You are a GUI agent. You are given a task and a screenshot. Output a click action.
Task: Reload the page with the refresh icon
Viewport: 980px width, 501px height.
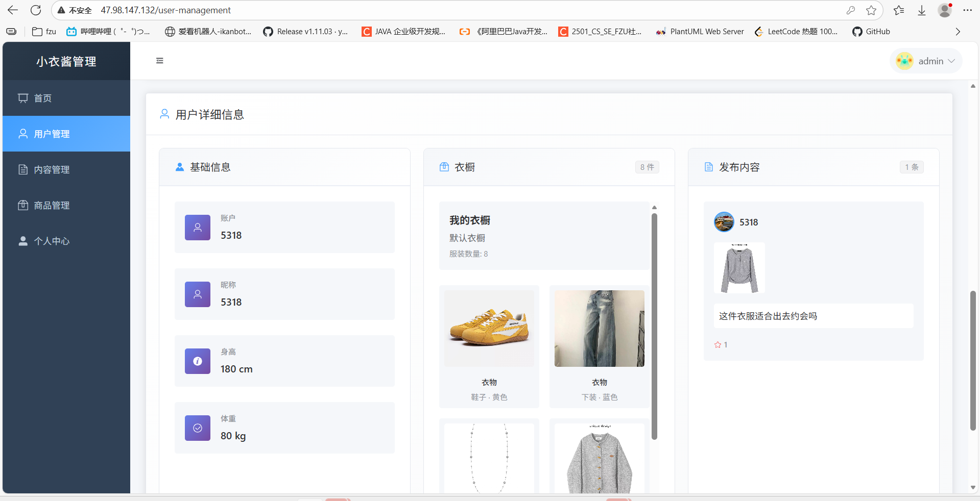tap(36, 10)
